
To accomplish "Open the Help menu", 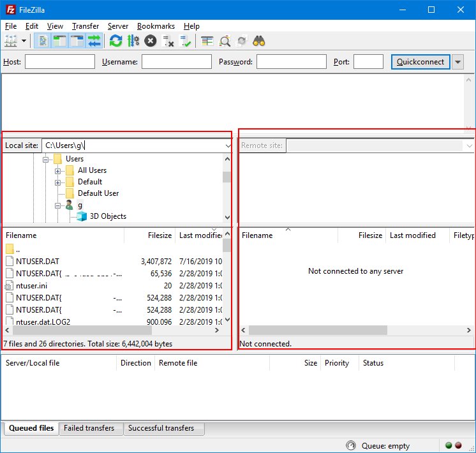I will 191,26.
